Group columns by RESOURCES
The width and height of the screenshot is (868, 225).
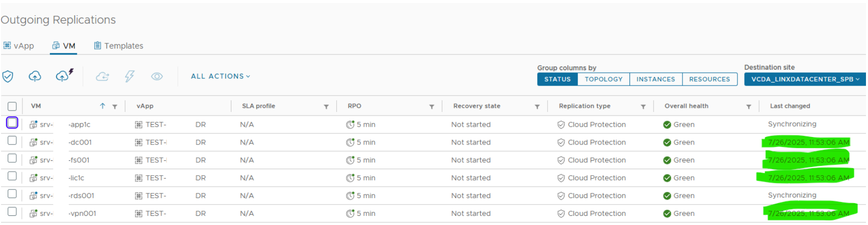709,79
